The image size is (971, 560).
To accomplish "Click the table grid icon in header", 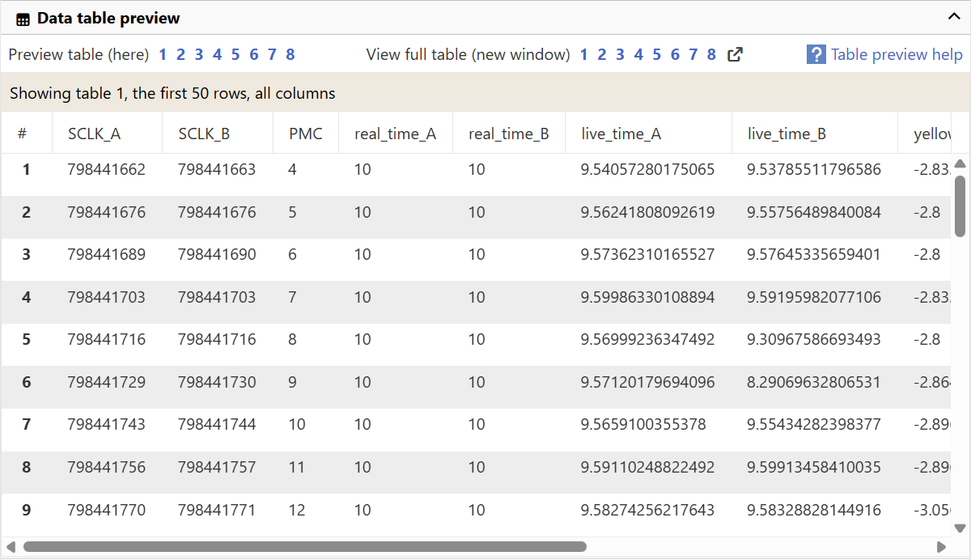I will 23,19.
